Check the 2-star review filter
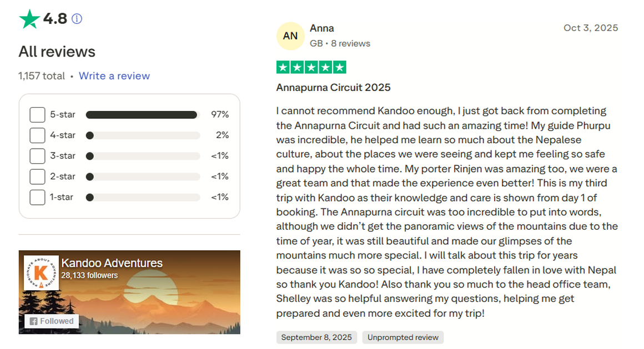The image size is (644, 349). pyautogui.click(x=37, y=176)
